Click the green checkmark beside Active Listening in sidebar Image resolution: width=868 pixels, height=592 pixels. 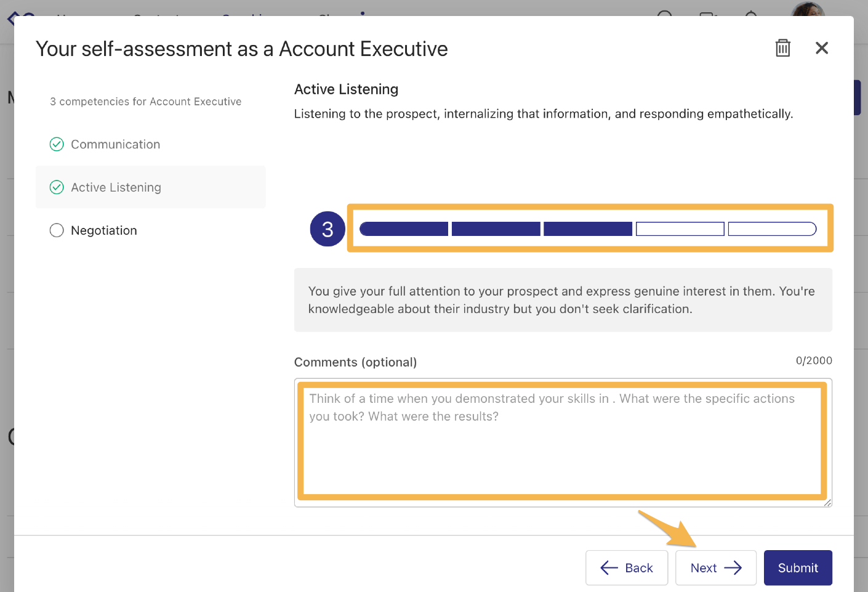57,187
